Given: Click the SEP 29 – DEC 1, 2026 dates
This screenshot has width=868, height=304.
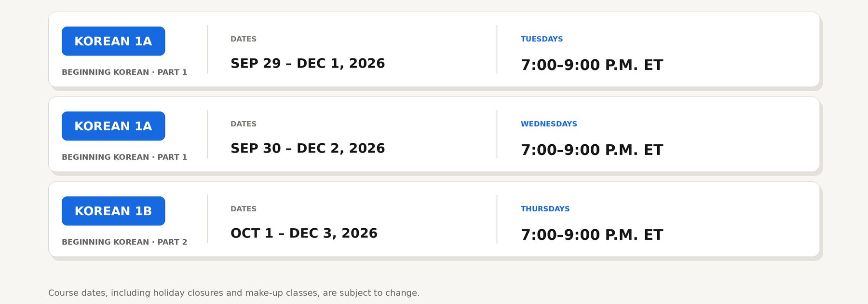Looking at the screenshot, I should [308, 63].
